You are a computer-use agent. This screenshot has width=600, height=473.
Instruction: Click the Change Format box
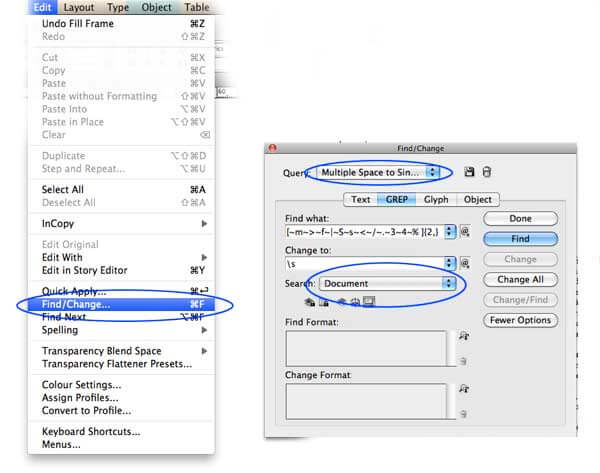pos(366,401)
